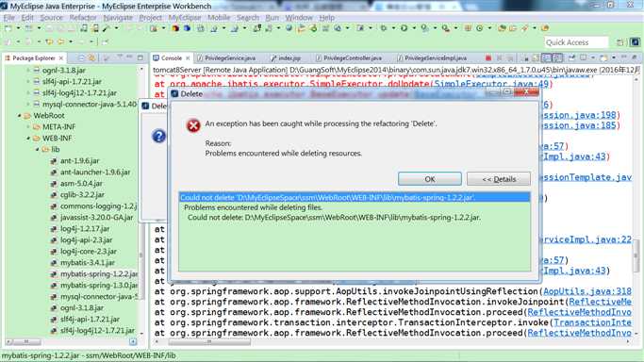Select 'Problems encountered while deleting files.' row
644x362 pixels.
253,207
